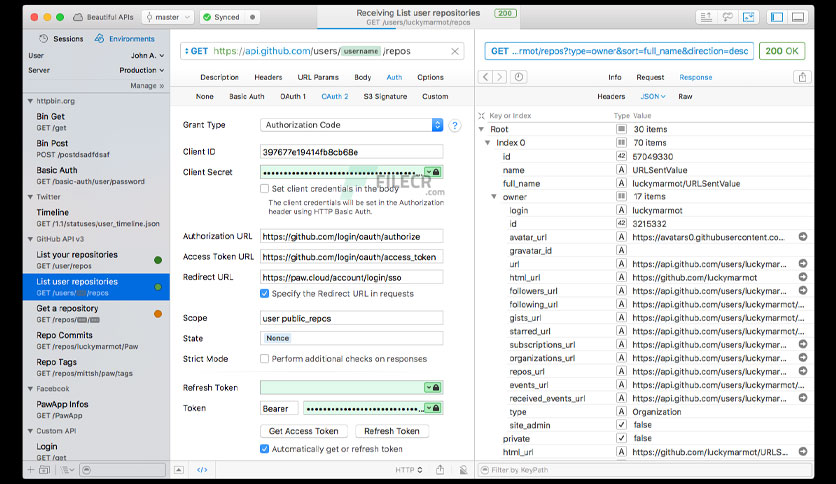836x484 pixels.
Task: Go to previous response with back arrow
Action: (x=486, y=77)
